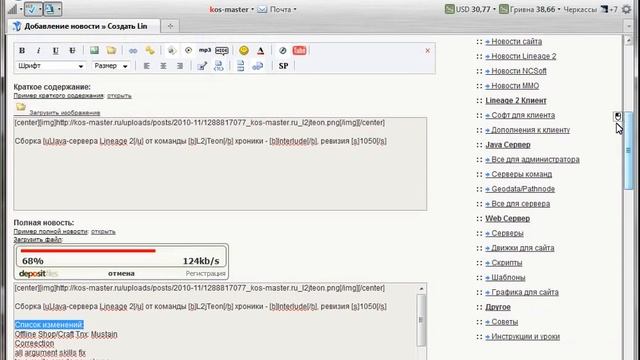Open Lineage 2 Клиент section
This screenshot has width=640, height=360.
tap(516, 100)
